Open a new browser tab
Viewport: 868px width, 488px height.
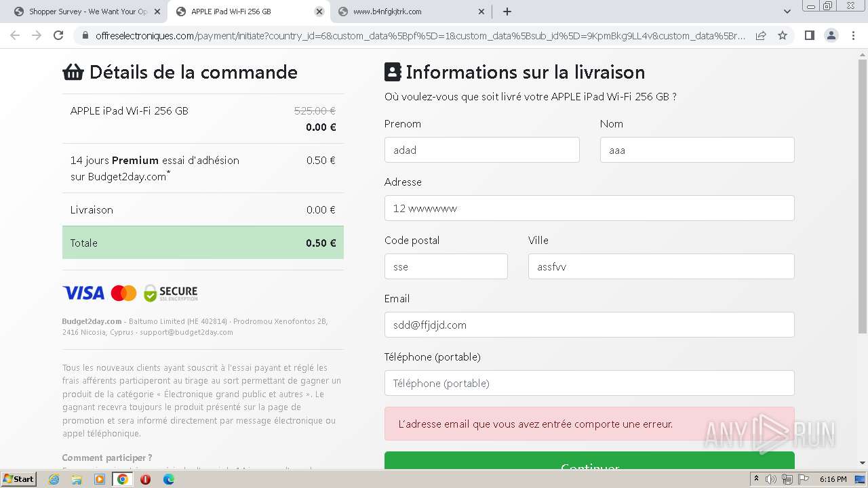[507, 12]
